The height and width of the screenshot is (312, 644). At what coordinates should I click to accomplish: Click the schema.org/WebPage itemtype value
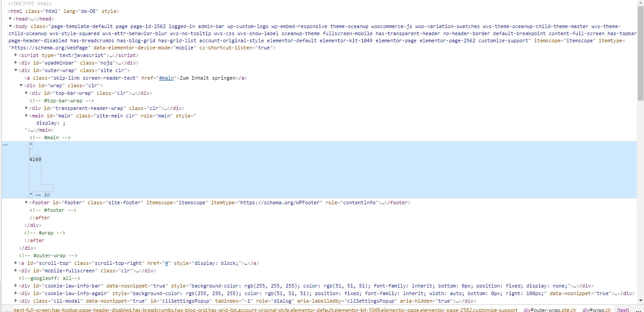pyautogui.click(x=49, y=48)
